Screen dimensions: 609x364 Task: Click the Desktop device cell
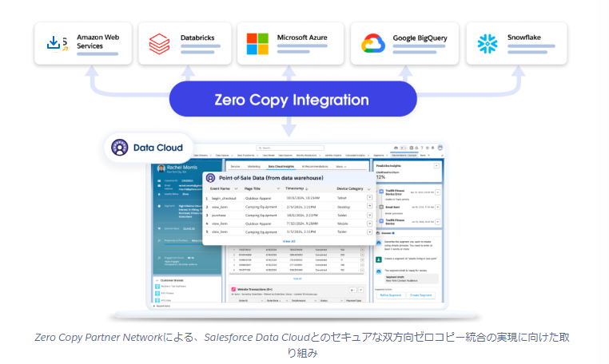(344, 208)
